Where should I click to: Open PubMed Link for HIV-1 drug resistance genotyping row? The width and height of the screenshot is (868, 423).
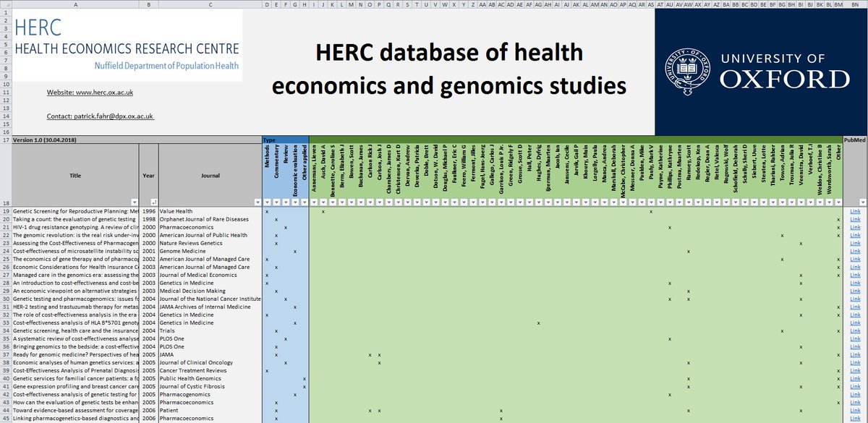(x=856, y=227)
